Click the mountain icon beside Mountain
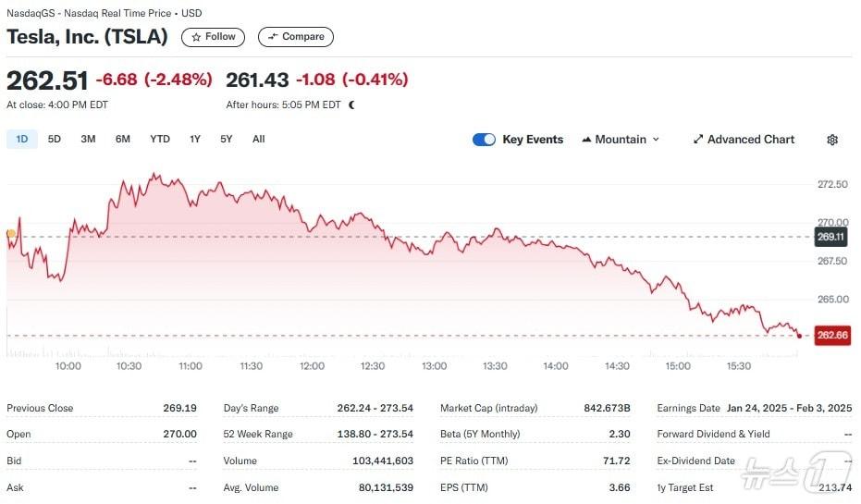The width and height of the screenshot is (861, 504). 587,140
